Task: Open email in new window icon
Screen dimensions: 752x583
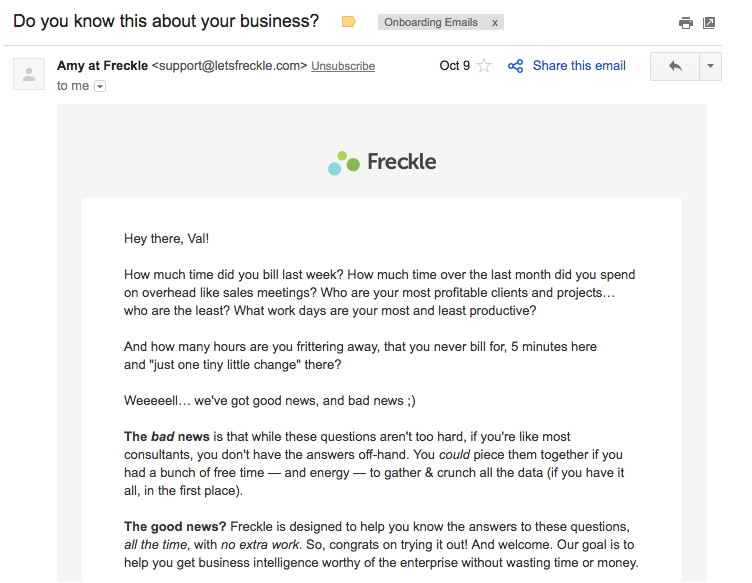Action: (x=709, y=22)
